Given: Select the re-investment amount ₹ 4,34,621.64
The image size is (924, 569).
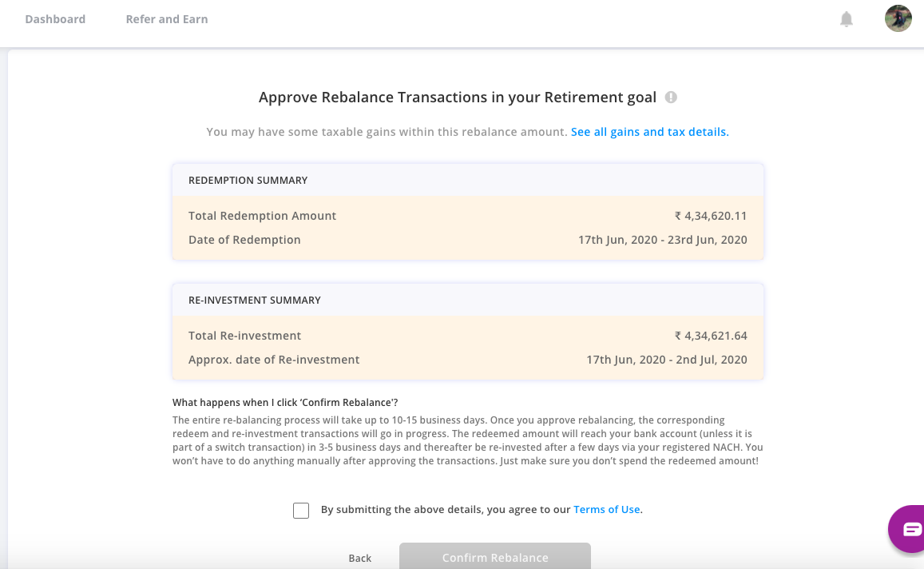Looking at the screenshot, I should point(711,336).
